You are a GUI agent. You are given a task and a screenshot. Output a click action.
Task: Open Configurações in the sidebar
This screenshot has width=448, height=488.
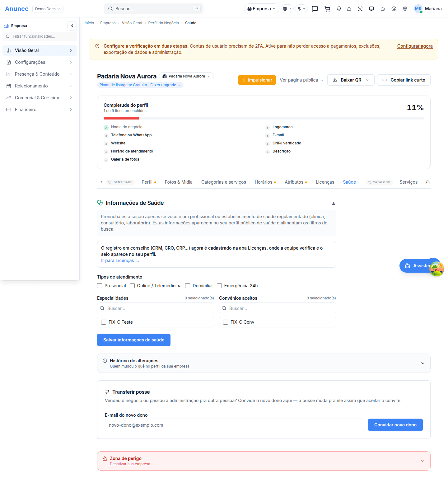40,62
